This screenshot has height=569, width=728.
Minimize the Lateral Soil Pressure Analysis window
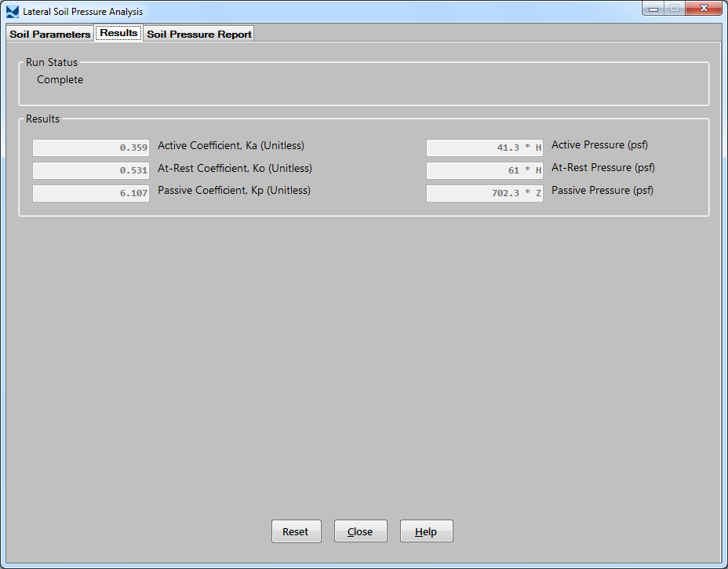click(x=653, y=9)
